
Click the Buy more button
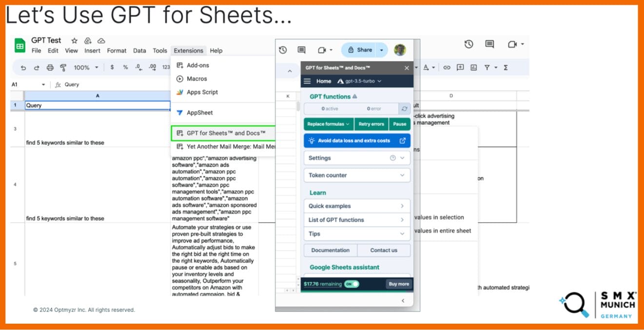(x=398, y=284)
